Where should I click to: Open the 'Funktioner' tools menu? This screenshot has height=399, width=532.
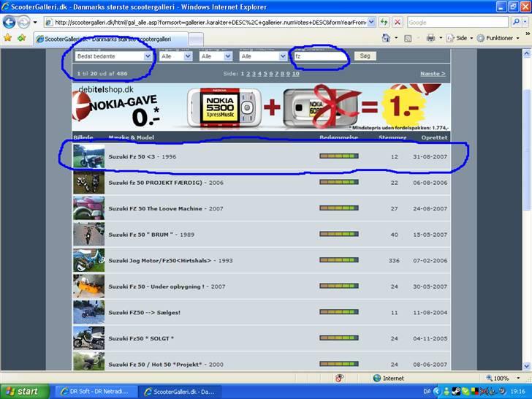(500, 38)
